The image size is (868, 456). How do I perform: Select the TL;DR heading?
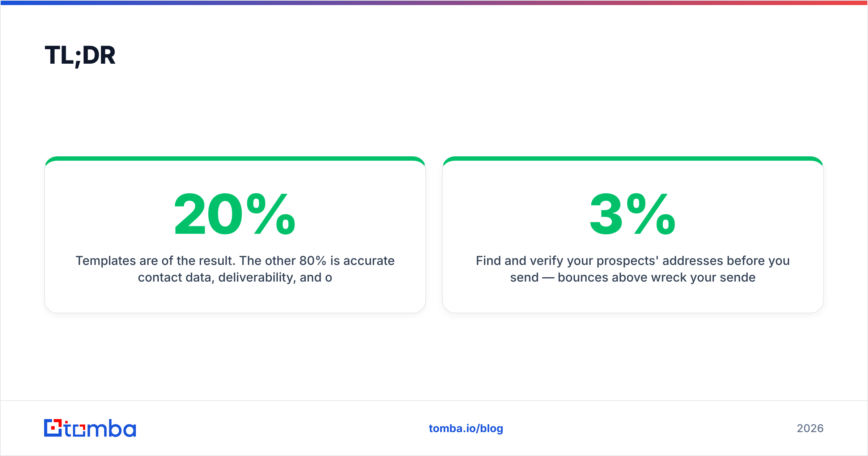click(x=80, y=56)
